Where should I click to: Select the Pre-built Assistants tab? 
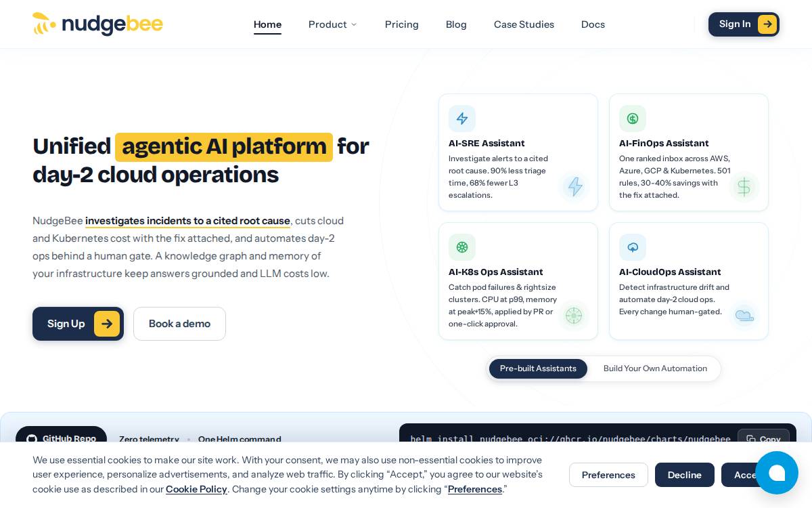(x=538, y=368)
